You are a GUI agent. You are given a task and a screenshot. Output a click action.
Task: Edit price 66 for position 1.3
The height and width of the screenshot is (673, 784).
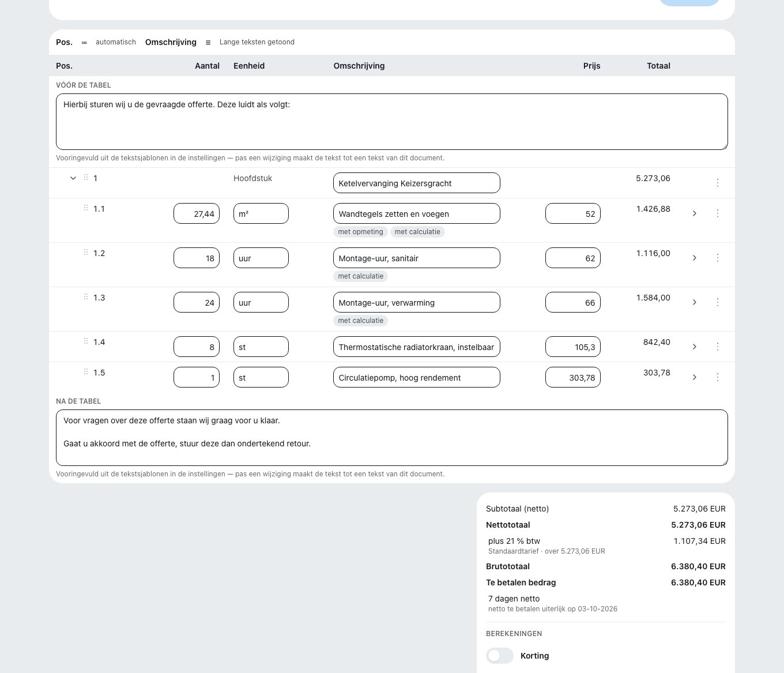pos(573,302)
